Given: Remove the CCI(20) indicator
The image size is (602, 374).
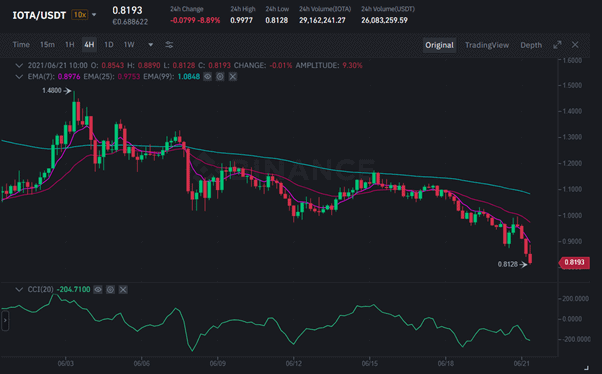Looking at the screenshot, I should point(123,290).
